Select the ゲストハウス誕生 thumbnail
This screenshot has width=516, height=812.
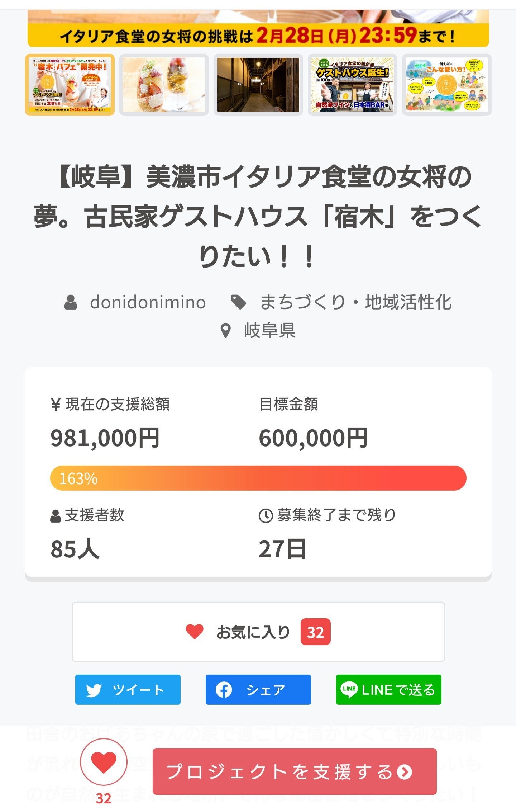click(353, 85)
